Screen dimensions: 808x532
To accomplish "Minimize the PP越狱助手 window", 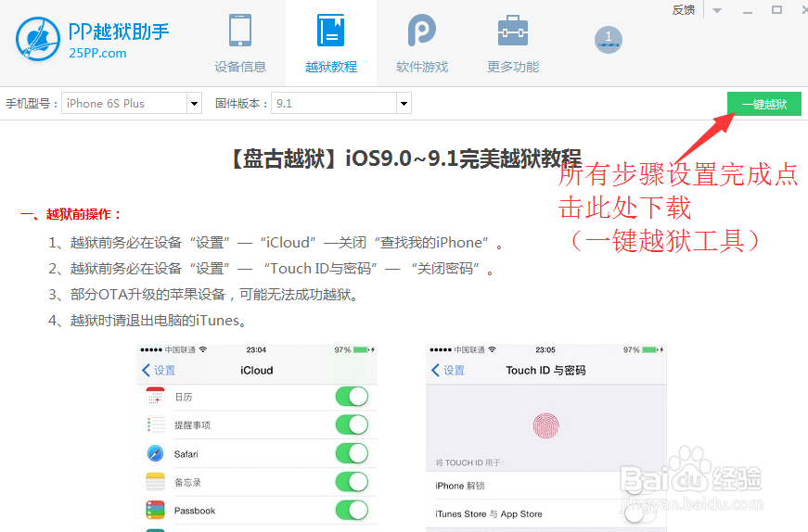I will point(747,11).
